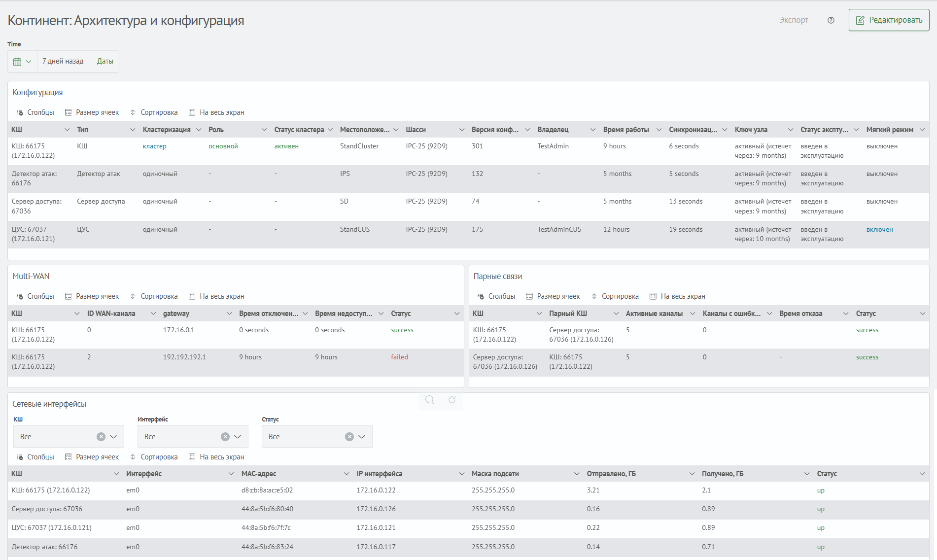
Task: Click the Редактировать button
Action: click(889, 20)
